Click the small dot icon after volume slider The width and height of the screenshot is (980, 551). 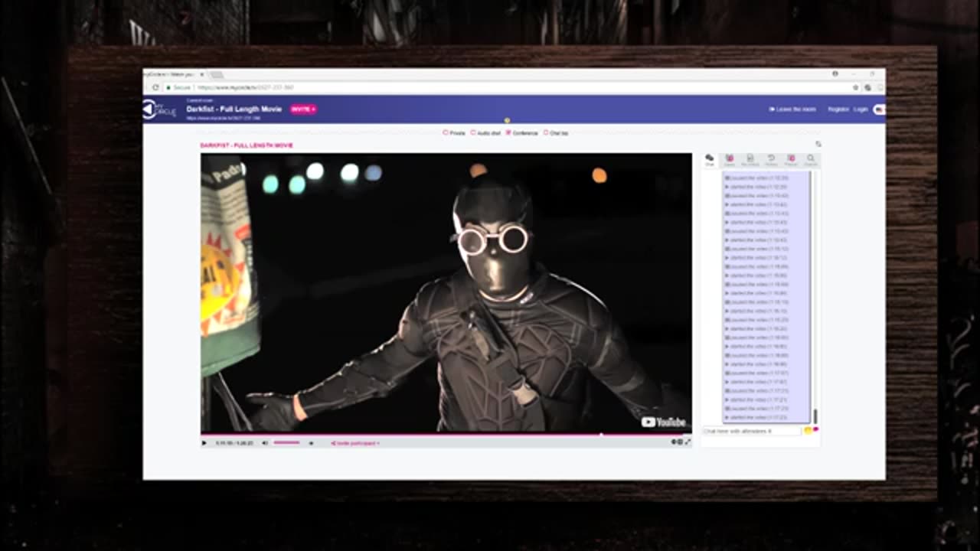point(311,442)
